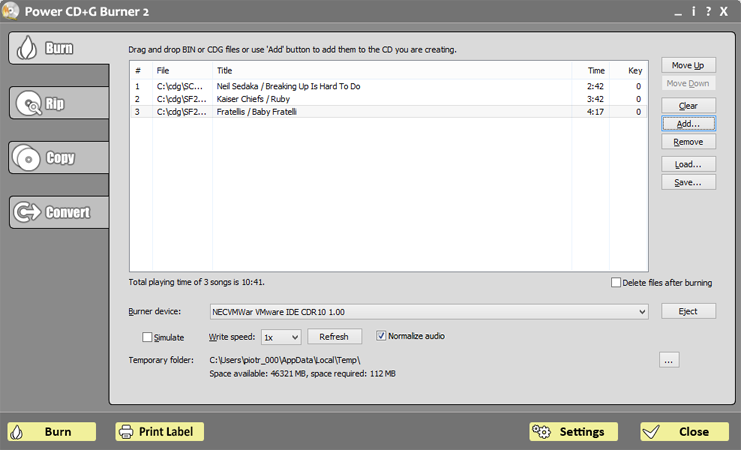
Task: Eject the burner device disc
Action: (x=688, y=311)
